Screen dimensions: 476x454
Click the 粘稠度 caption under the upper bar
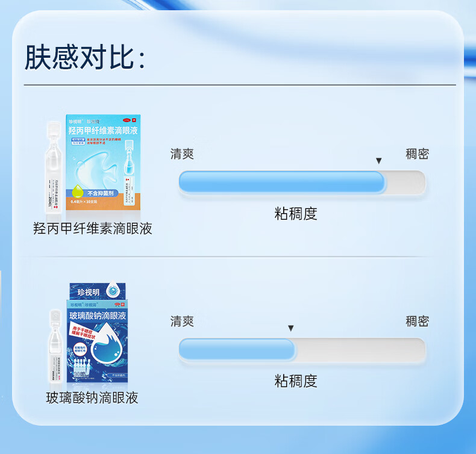pyautogui.click(x=296, y=214)
